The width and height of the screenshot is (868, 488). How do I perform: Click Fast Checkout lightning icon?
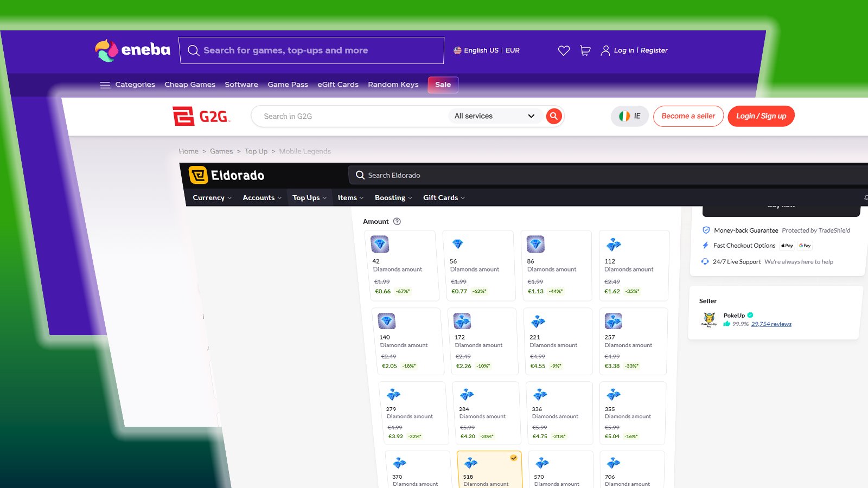click(705, 246)
